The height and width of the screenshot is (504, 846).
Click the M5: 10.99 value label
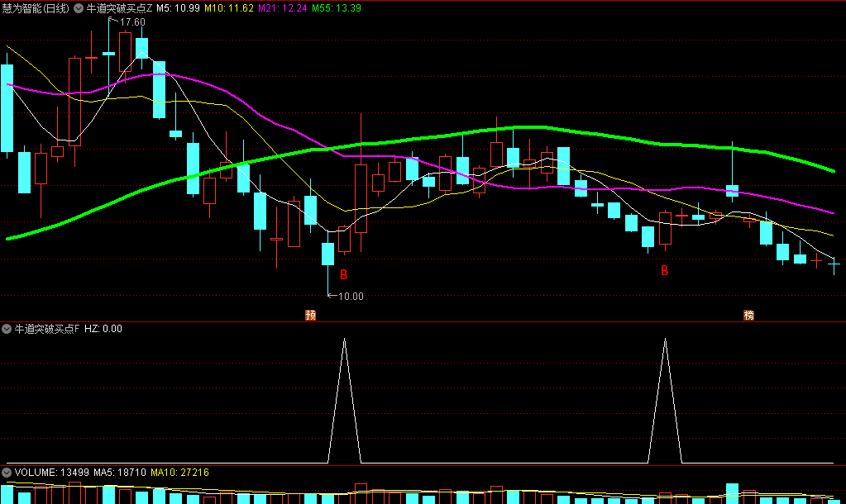[178, 8]
